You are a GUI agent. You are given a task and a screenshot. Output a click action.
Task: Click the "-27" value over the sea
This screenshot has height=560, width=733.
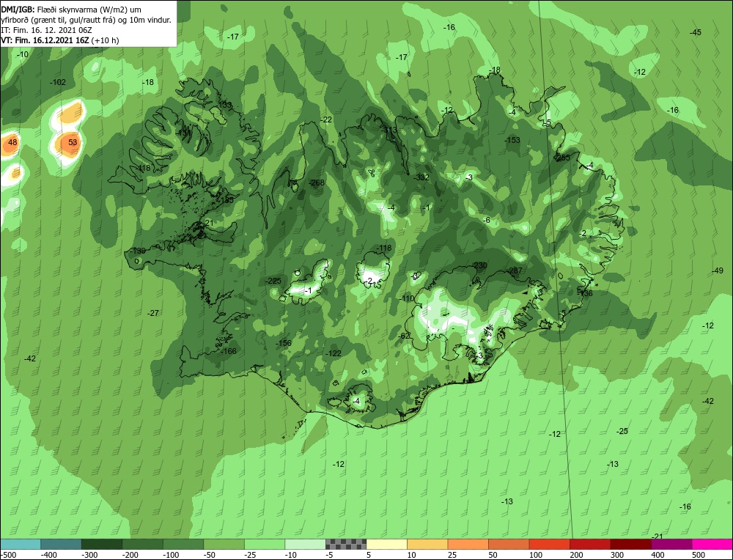(x=153, y=313)
